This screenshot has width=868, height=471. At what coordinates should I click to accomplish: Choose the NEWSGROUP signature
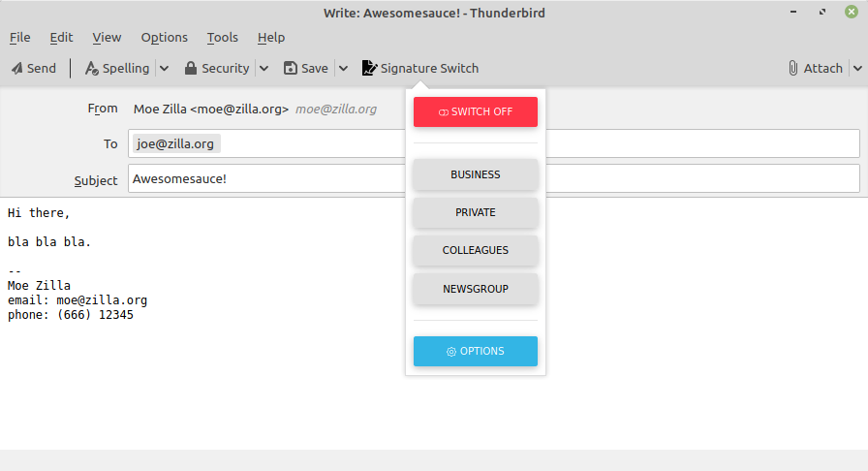tap(475, 289)
